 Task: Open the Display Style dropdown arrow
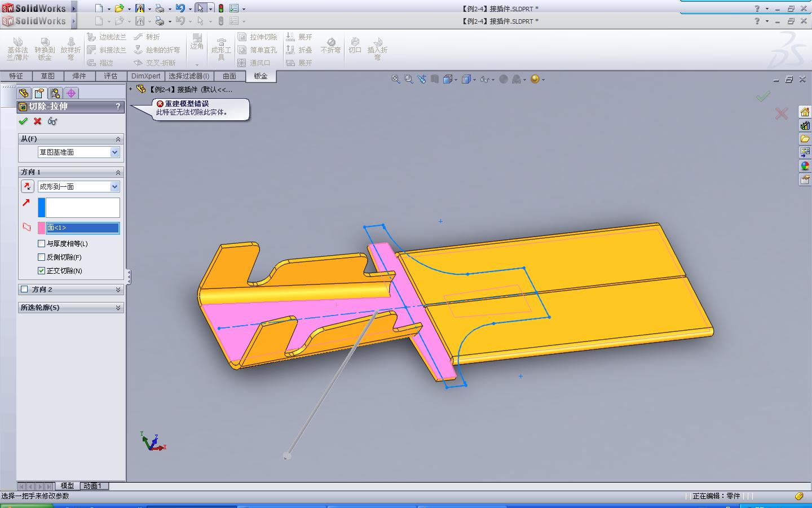[475, 80]
